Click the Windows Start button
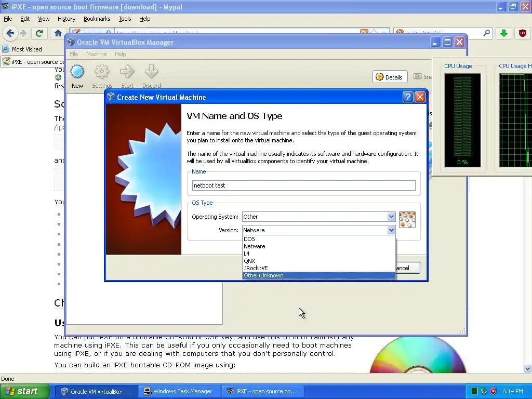 pos(24,391)
